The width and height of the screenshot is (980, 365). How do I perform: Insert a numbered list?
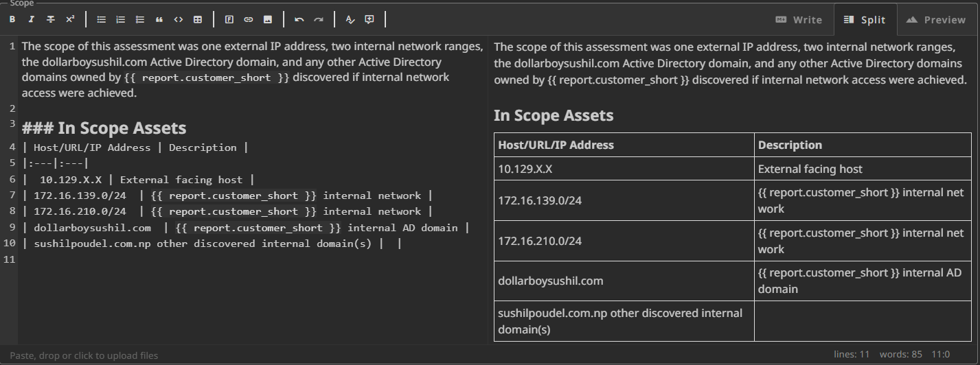(x=121, y=20)
